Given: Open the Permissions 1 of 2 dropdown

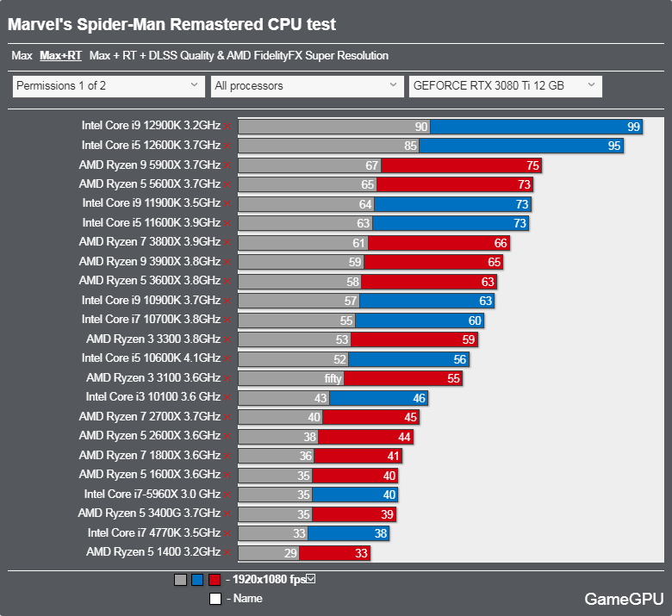Looking at the screenshot, I should click(x=109, y=86).
